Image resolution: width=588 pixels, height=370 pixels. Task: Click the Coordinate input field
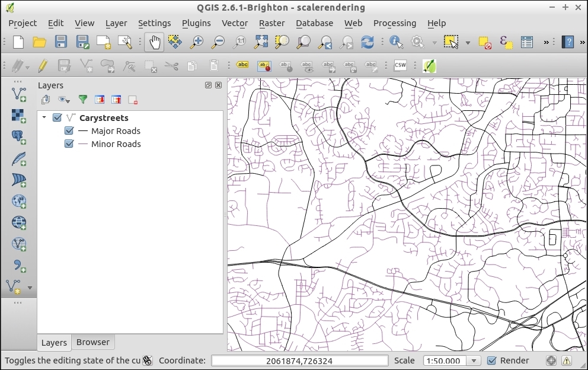click(299, 361)
